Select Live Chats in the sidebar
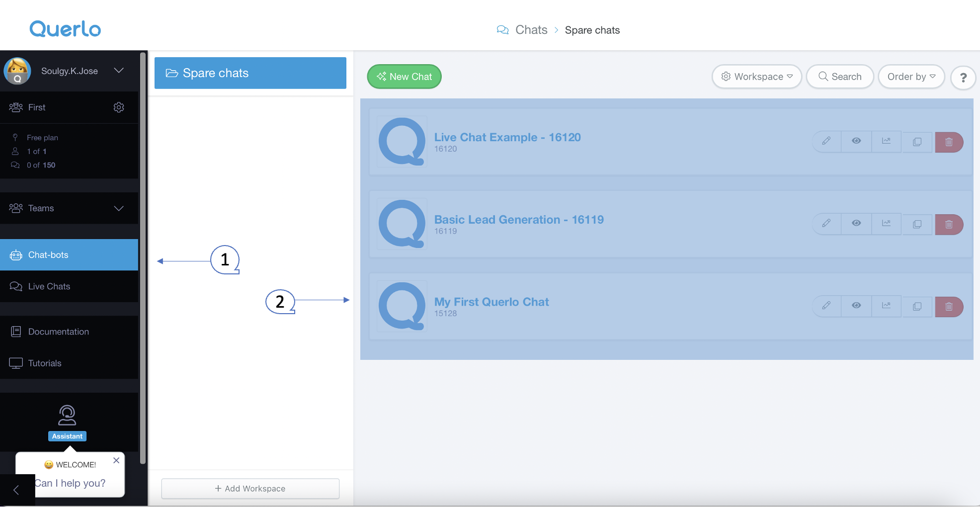Viewport: 980px width, 507px height. [x=49, y=286]
